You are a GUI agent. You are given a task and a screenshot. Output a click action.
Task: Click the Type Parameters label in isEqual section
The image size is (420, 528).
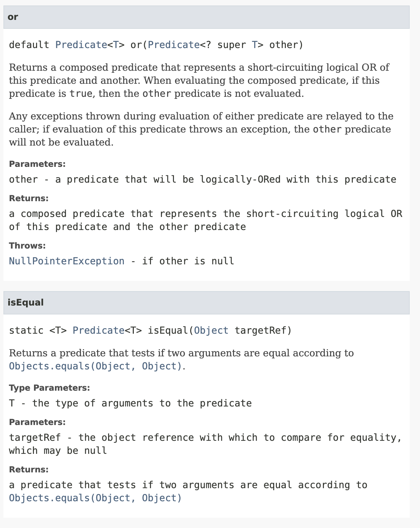[x=49, y=388]
